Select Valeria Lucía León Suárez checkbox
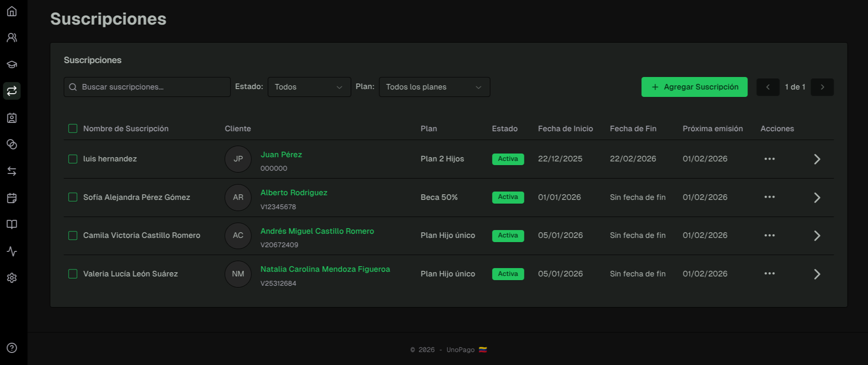 click(73, 274)
